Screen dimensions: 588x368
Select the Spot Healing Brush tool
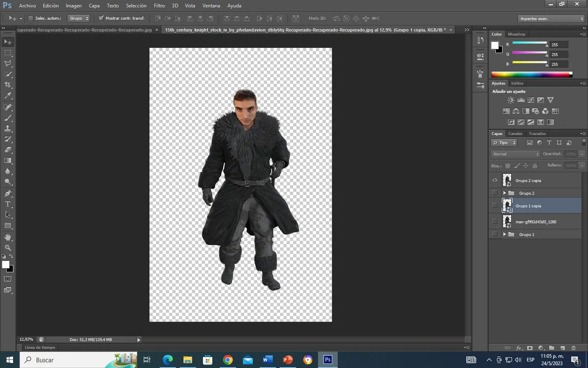coord(8,107)
